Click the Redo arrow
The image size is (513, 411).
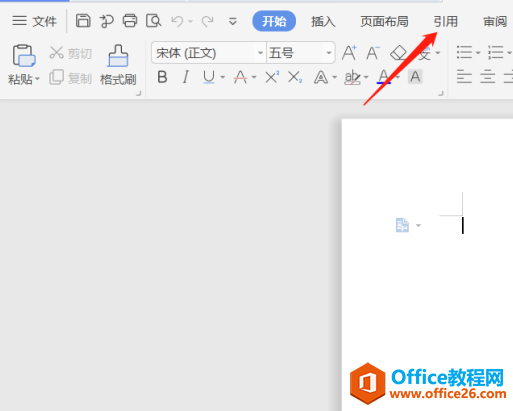coord(207,21)
